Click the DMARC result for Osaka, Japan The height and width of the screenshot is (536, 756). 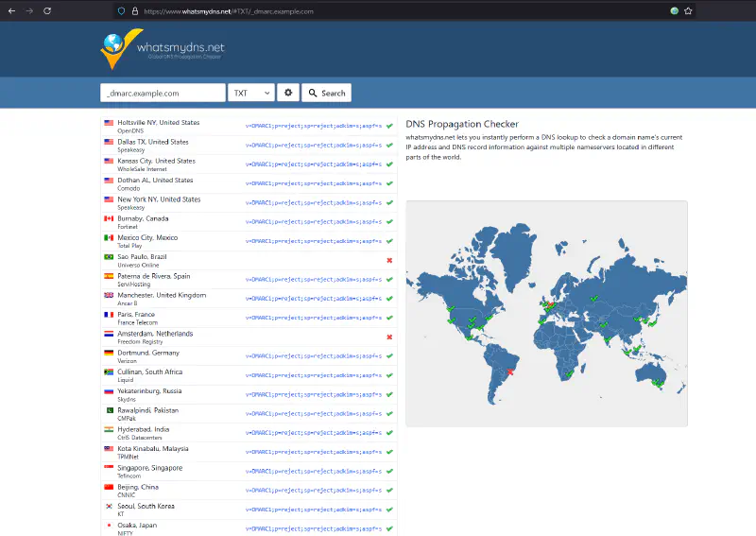314,528
